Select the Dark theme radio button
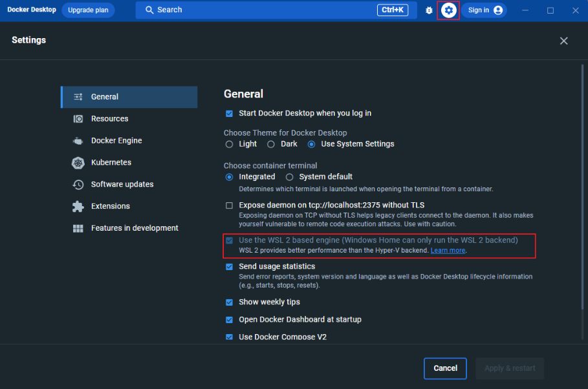This screenshot has height=389, width=588. (x=271, y=144)
